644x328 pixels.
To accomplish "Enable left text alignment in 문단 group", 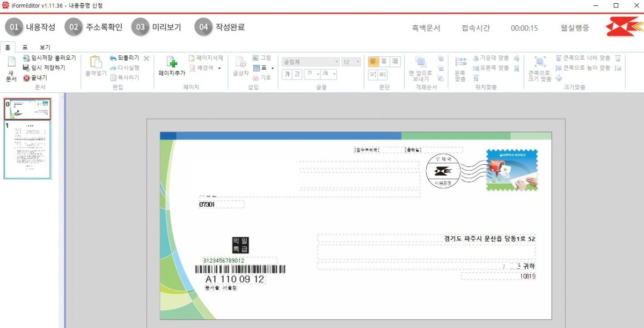I will (374, 61).
